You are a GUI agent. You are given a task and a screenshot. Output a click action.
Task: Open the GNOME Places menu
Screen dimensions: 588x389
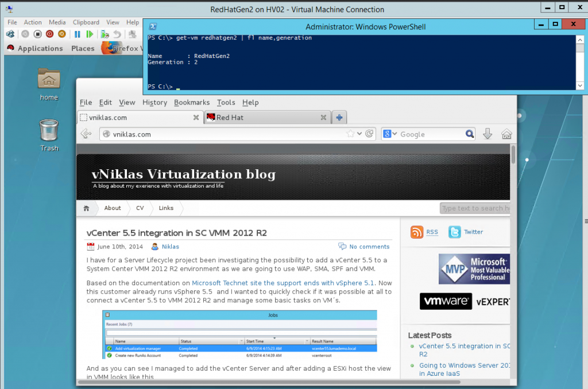[83, 48]
